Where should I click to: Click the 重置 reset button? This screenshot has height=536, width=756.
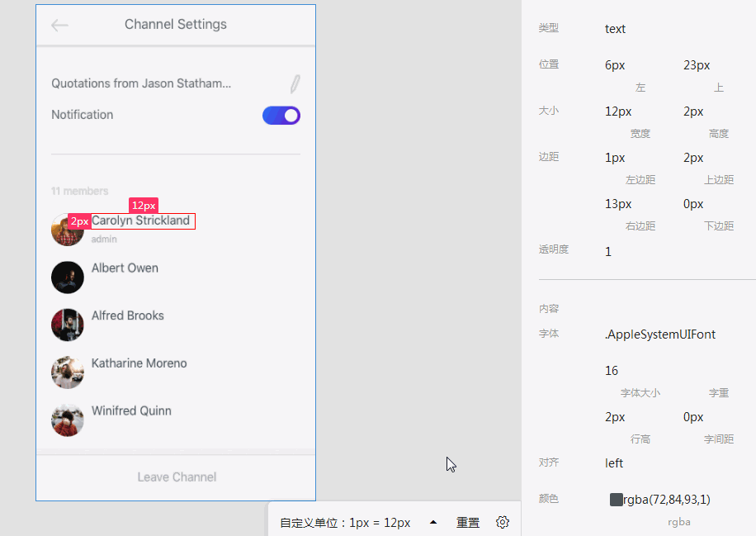(468, 523)
